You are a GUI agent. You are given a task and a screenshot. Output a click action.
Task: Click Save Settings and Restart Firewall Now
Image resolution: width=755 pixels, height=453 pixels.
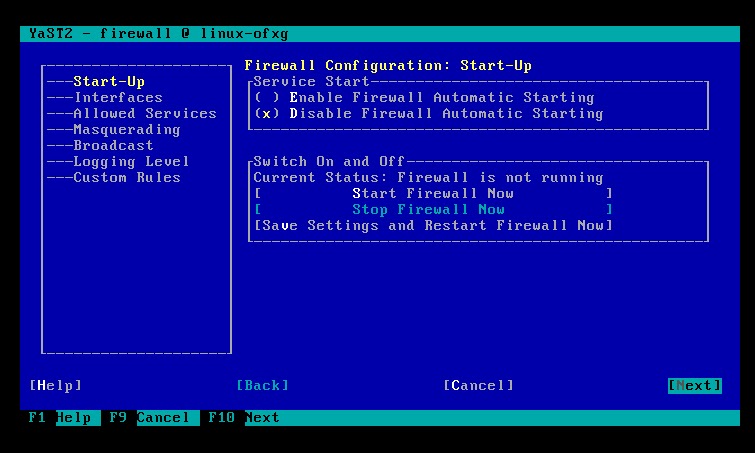point(433,225)
